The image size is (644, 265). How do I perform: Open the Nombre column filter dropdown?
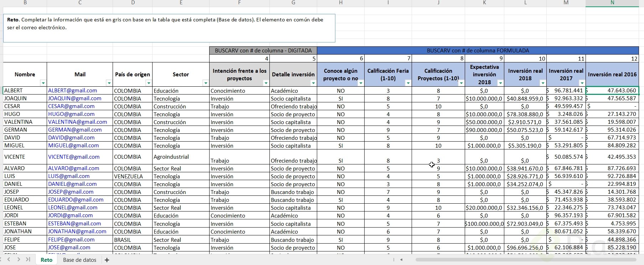coord(43,83)
